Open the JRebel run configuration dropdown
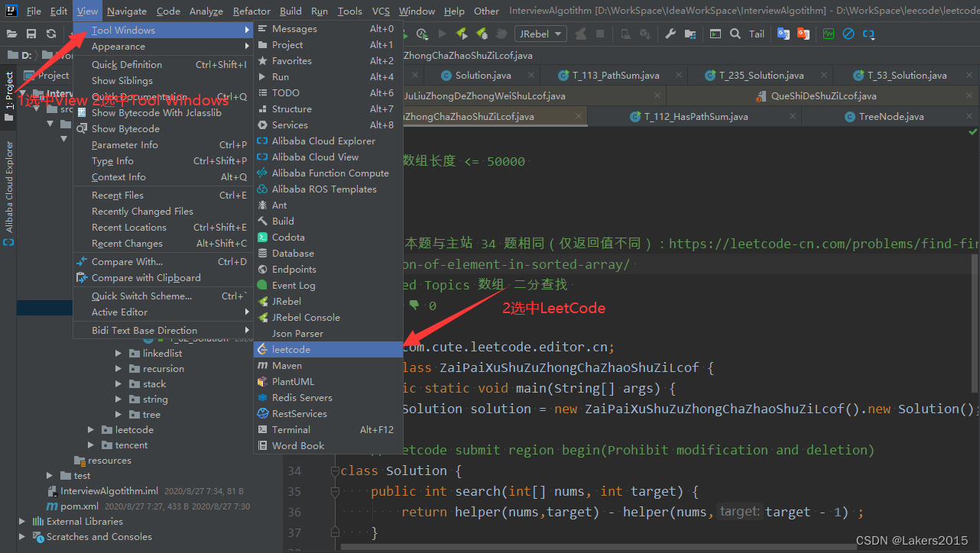The height and width of the screenshot is (553, 980). [x=540, y=34]
